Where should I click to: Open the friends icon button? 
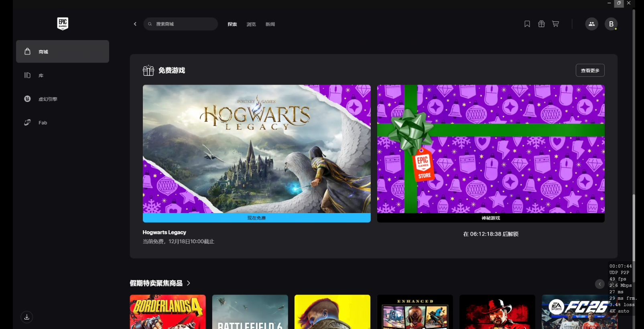[x=591, y=24]
